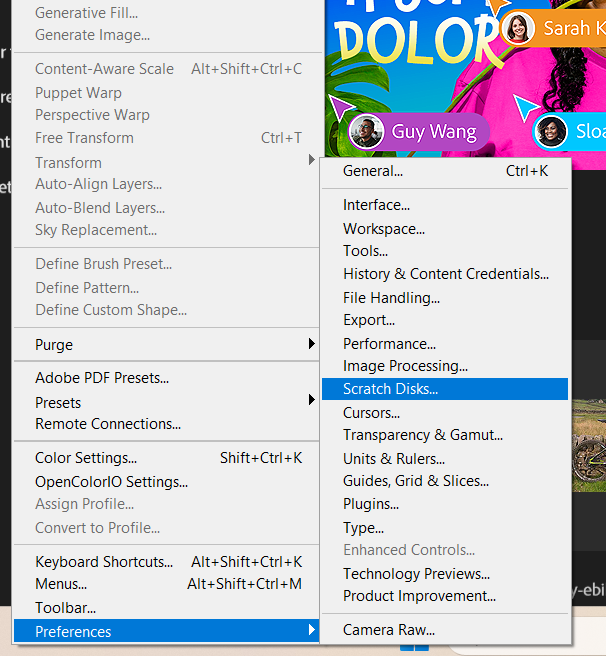The height and width of the screenshot is (656, 606).
Task: Open Workspace preferences
Action: 444,229
